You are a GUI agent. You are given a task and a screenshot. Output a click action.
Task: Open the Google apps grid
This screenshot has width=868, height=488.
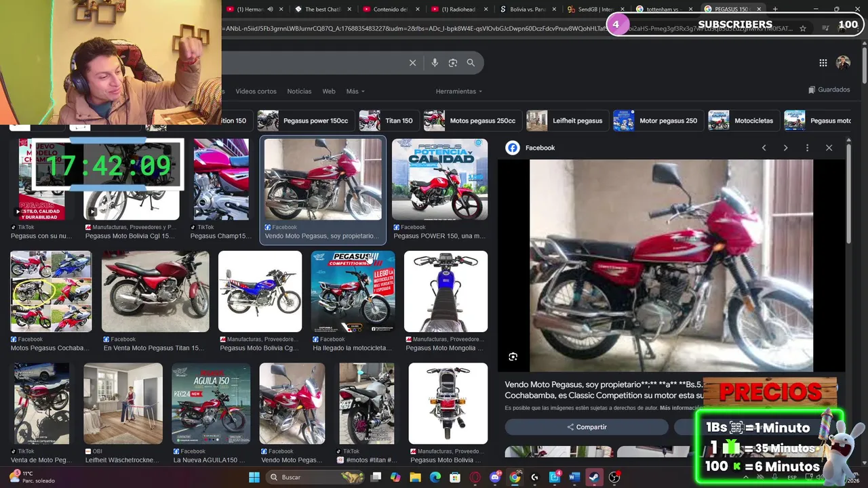pos(823,62)
